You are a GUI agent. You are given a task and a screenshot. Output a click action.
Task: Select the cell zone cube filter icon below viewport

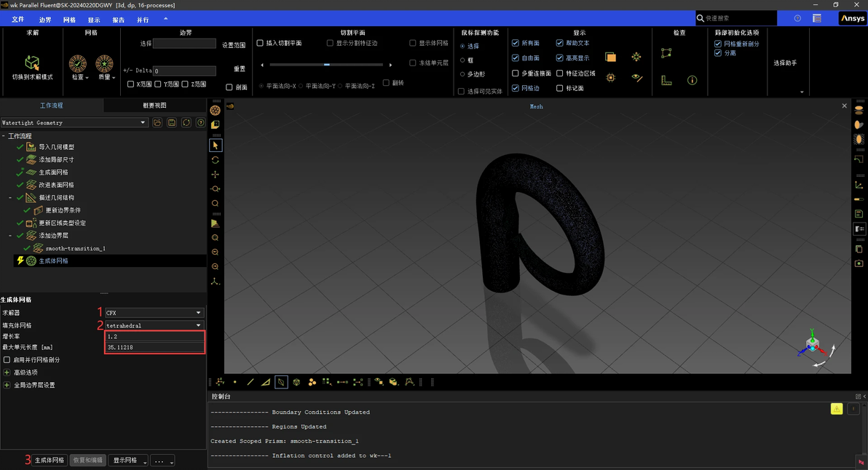pyautogui.click(x=296, y=382)
